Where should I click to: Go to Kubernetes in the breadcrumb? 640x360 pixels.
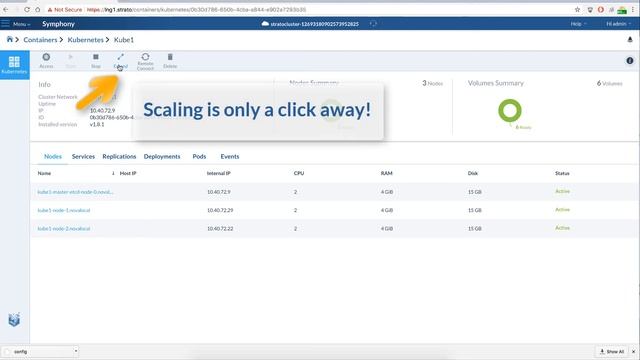(85, 40)
